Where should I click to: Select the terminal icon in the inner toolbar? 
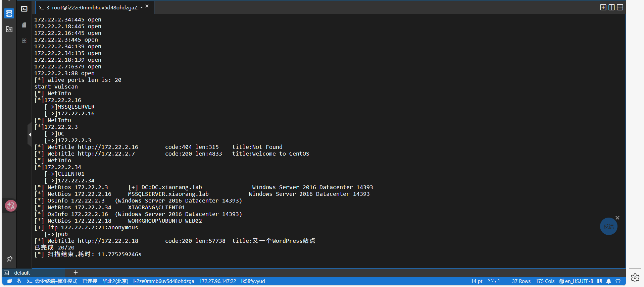tap(24, 9)
